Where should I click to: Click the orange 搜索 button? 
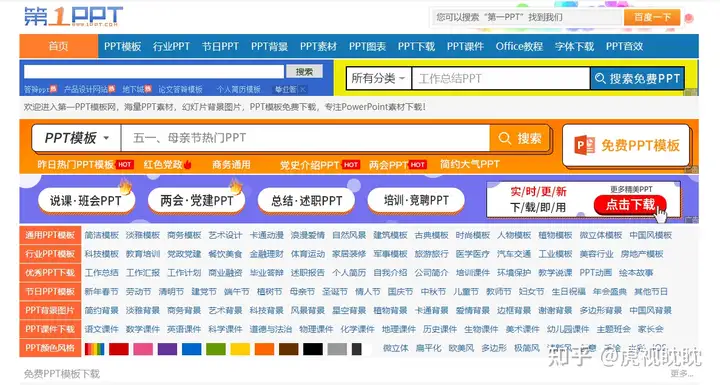tap(520, 138)
